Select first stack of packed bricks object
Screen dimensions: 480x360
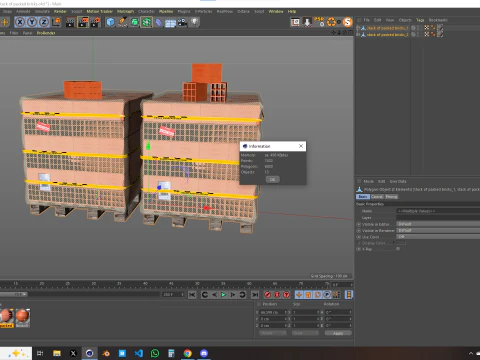click(387, 28)
